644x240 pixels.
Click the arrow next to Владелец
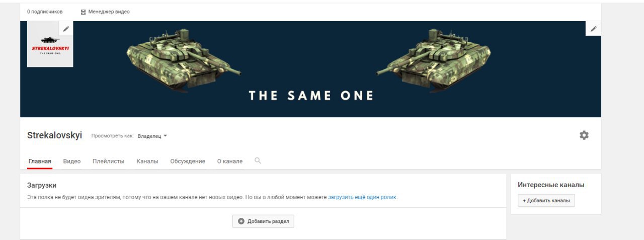[x=165, y=136]
